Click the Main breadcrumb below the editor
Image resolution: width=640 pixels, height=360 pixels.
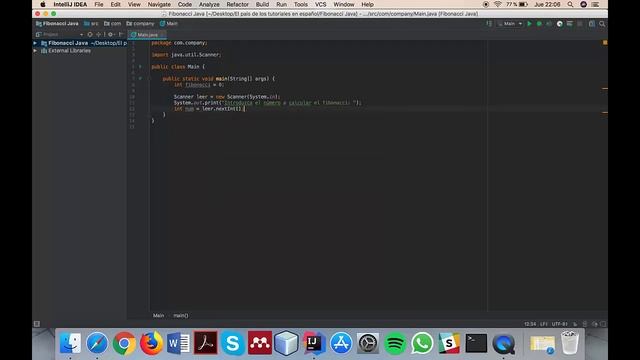click(158, 316)
